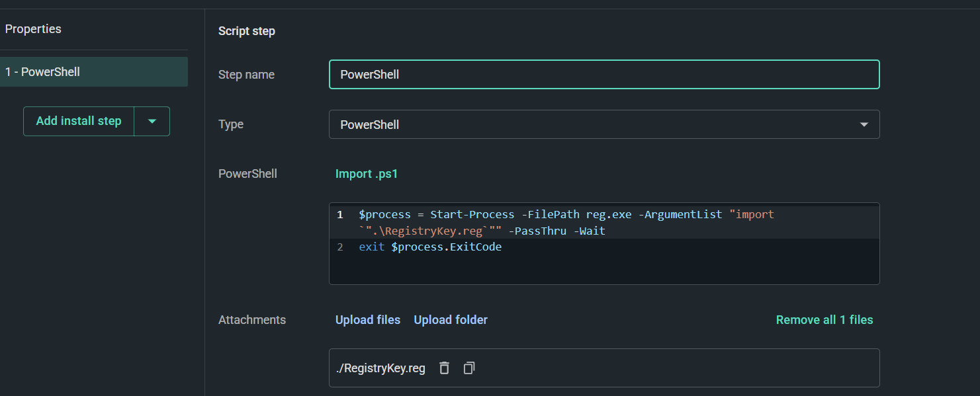This screenshot has width=980, height=396.
Task: Focus the Step name input field
Action: 604,75
